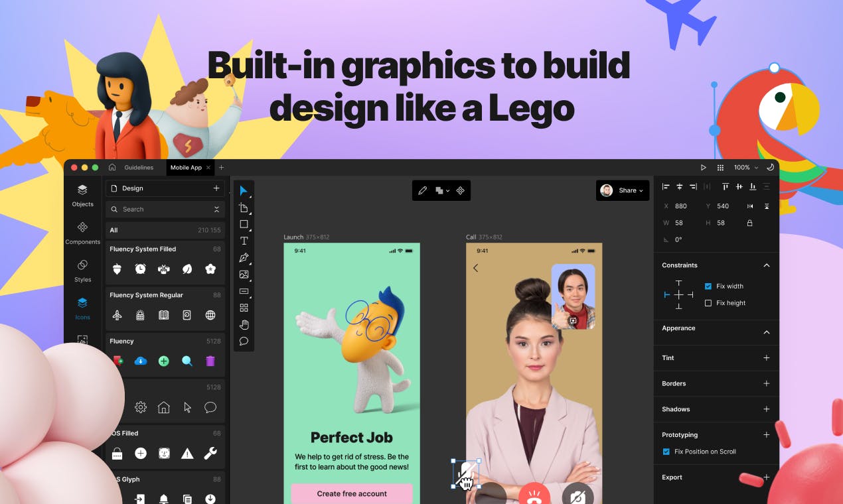Select the Rectangle shape tool
This screenshot has width=843, height=504.
[244, 224]
